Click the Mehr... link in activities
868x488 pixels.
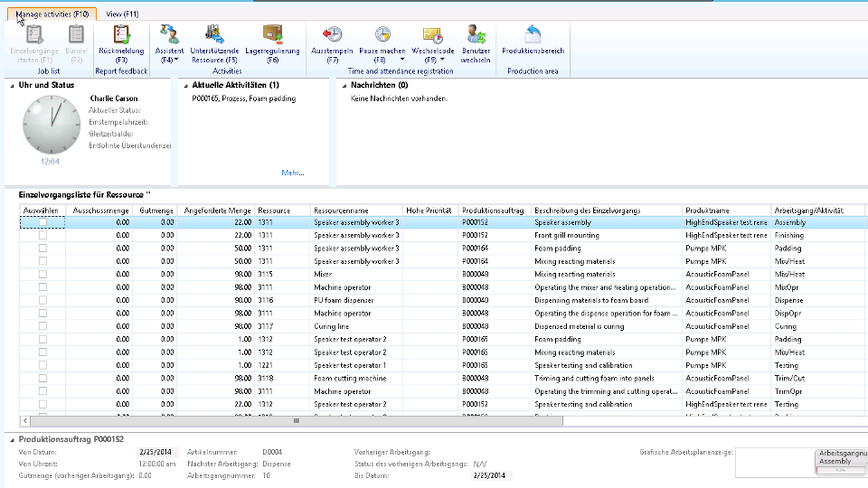292,173
